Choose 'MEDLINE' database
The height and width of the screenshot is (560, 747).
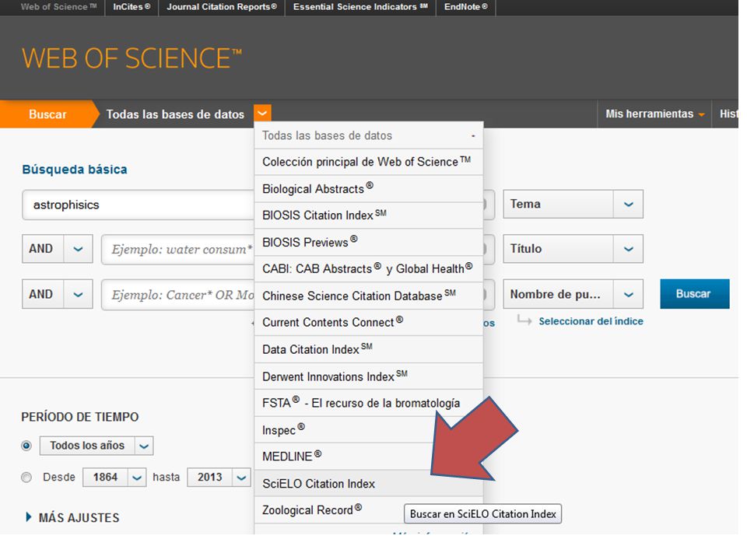[x=369, y=457]
